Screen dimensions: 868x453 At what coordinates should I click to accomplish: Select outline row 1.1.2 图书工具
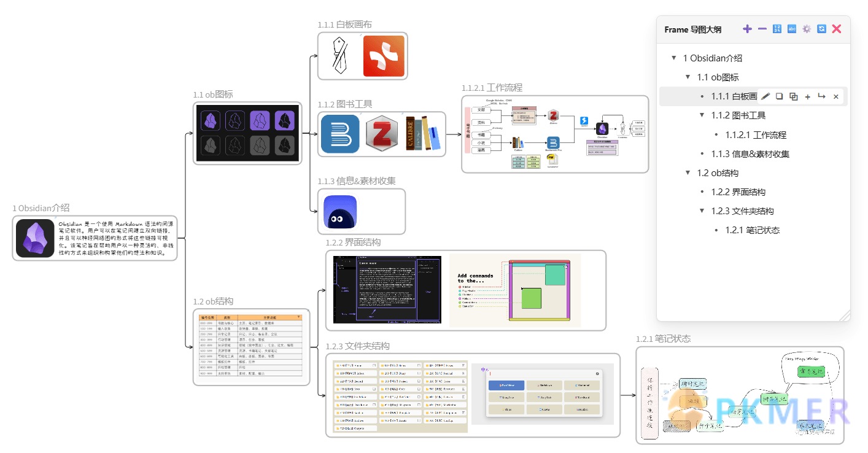click(x=738, y=115)
